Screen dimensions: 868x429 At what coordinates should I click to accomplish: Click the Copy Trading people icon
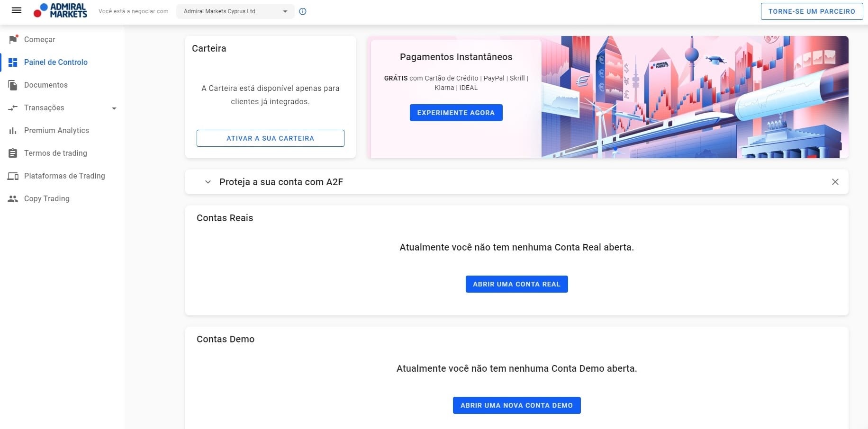(x=13, y=198)
